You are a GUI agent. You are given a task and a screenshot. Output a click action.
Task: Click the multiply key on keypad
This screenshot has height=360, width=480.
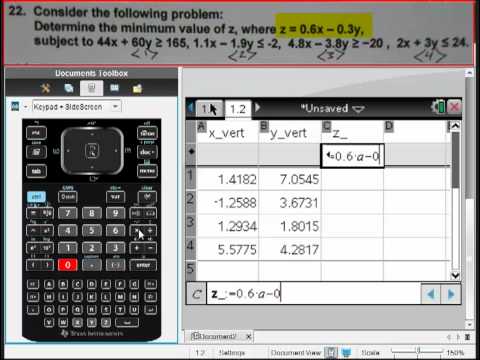pos(136,231)
